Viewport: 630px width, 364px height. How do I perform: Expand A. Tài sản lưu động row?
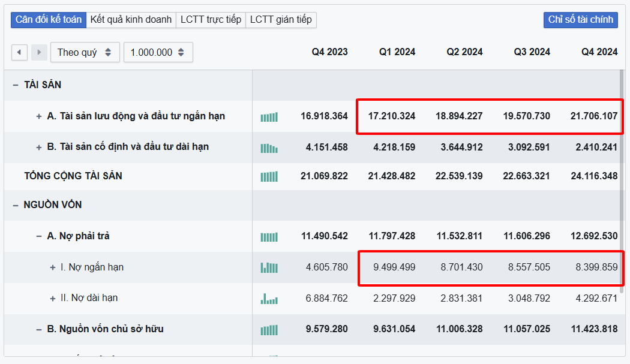click(39, 116)
